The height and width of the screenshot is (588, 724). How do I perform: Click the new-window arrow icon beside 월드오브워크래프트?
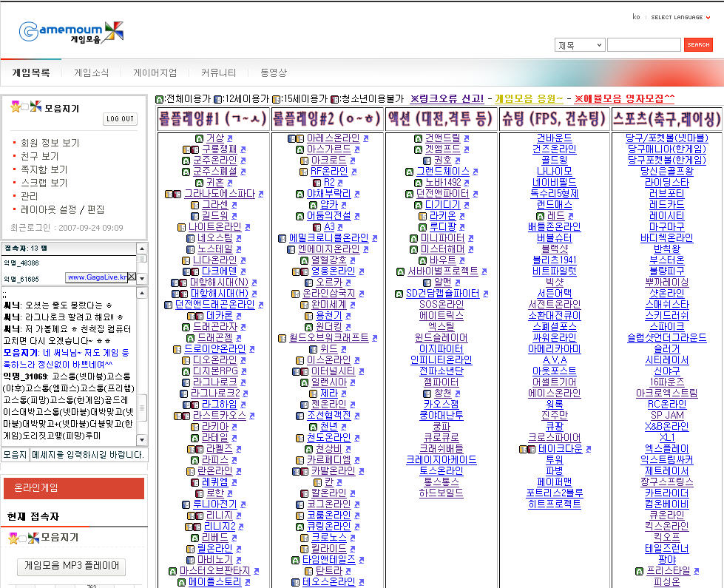tap(374, 339)
